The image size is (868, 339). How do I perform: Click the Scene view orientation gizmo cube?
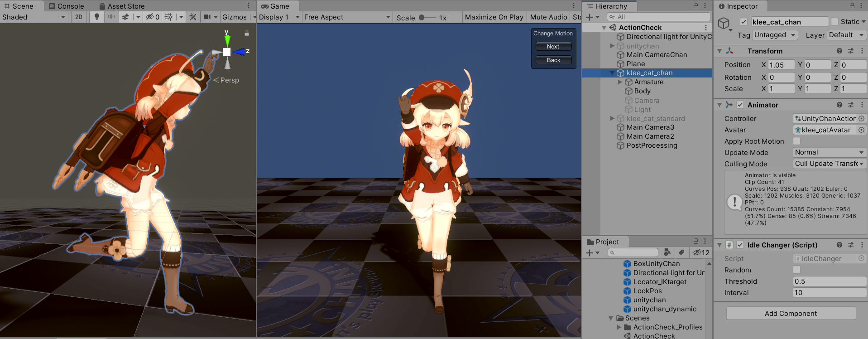coord(227,52)
